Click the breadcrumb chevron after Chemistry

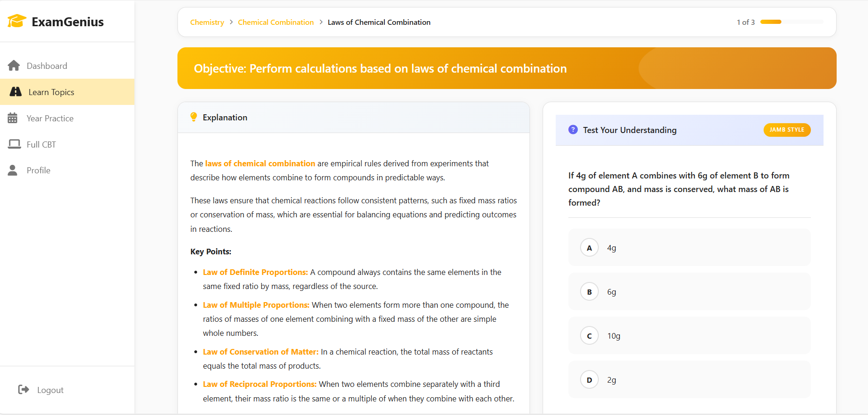[x=231, y=22]
